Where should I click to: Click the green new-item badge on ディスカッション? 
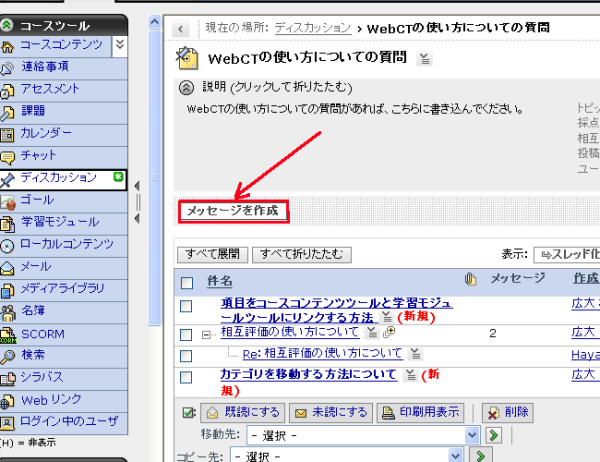(118, 177)
